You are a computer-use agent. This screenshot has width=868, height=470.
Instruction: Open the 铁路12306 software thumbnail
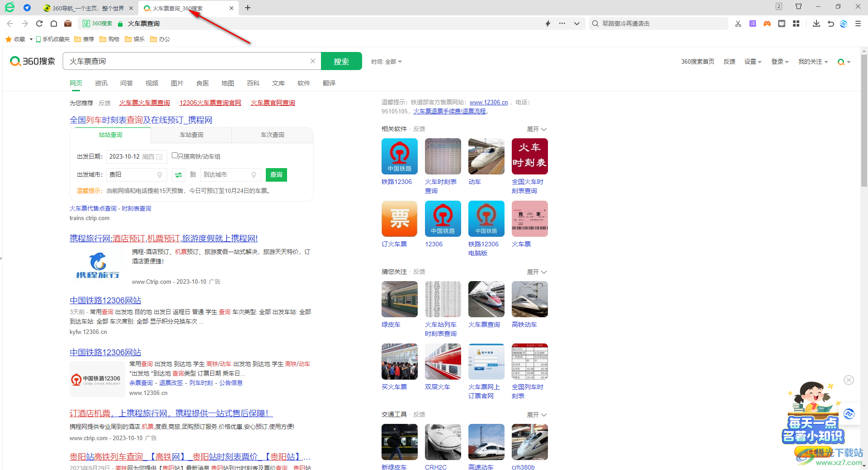(x=400, y=156)
